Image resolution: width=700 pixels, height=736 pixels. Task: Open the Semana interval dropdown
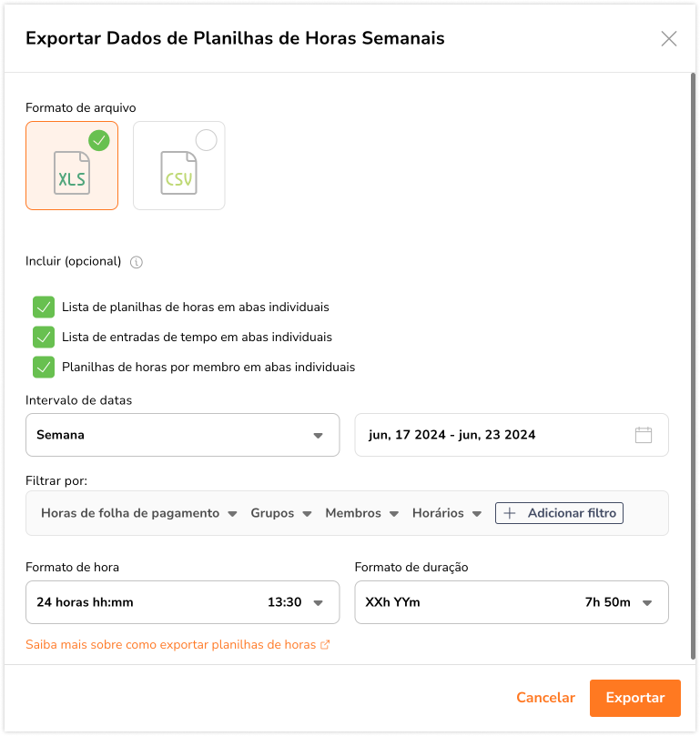182,435
